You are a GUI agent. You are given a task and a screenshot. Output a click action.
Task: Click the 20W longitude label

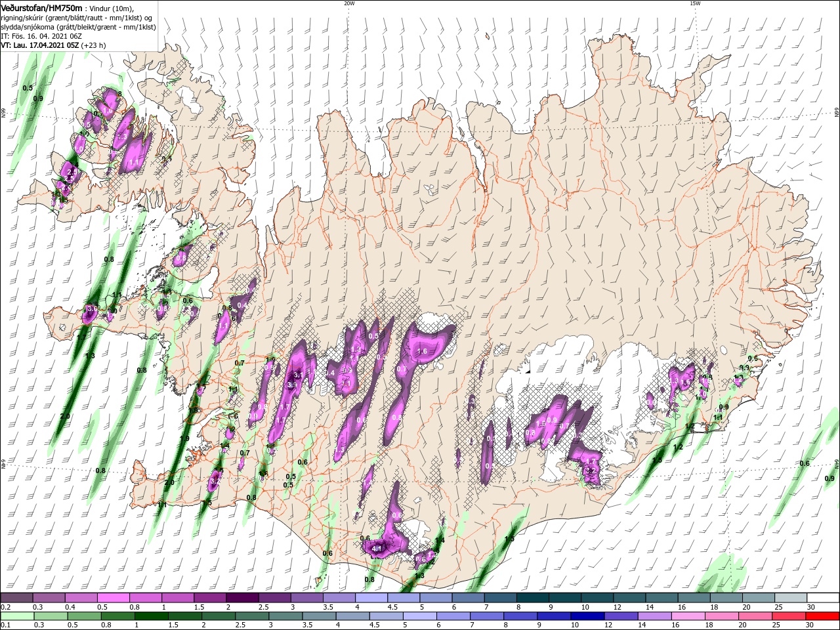(x=349, y=3)
